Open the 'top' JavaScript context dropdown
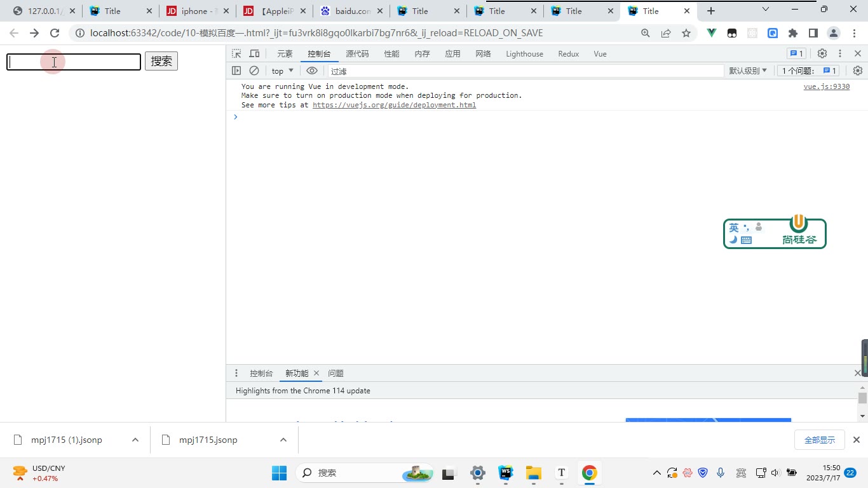The image size is (868, 488). (x=283, y=71)
